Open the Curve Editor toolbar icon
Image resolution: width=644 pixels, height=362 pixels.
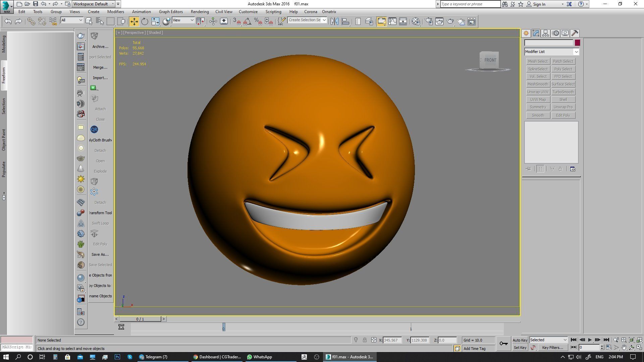point(392,21)
